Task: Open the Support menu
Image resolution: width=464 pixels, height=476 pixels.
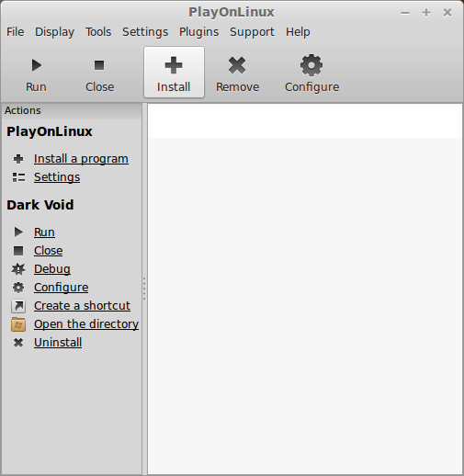Action: (252, 32)
